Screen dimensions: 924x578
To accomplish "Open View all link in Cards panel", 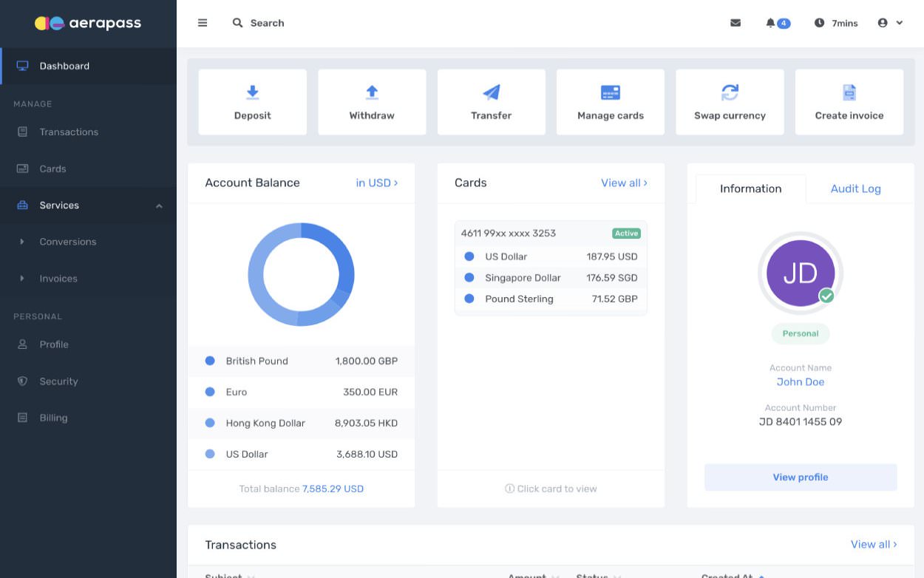I will pos(624,183).
